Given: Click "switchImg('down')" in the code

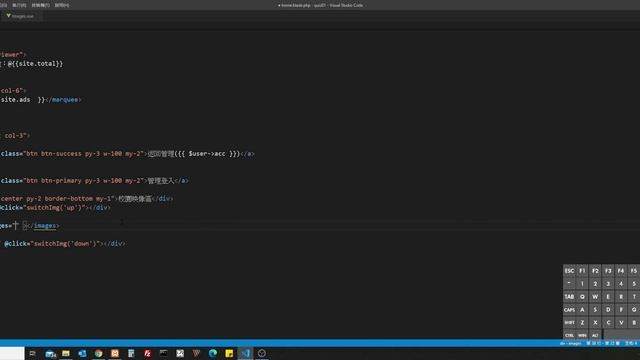Looking at the screenshot, I should click(x=66, y=244).
